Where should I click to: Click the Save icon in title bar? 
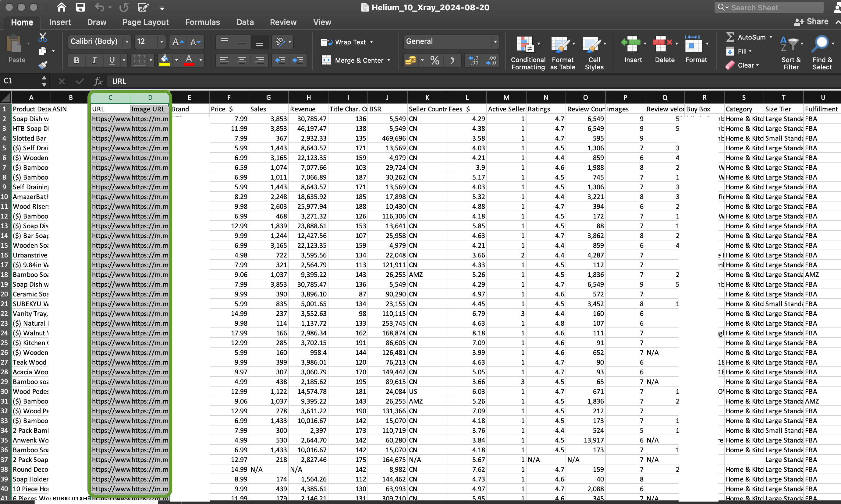pyautogui.click(x=80, y=7)
